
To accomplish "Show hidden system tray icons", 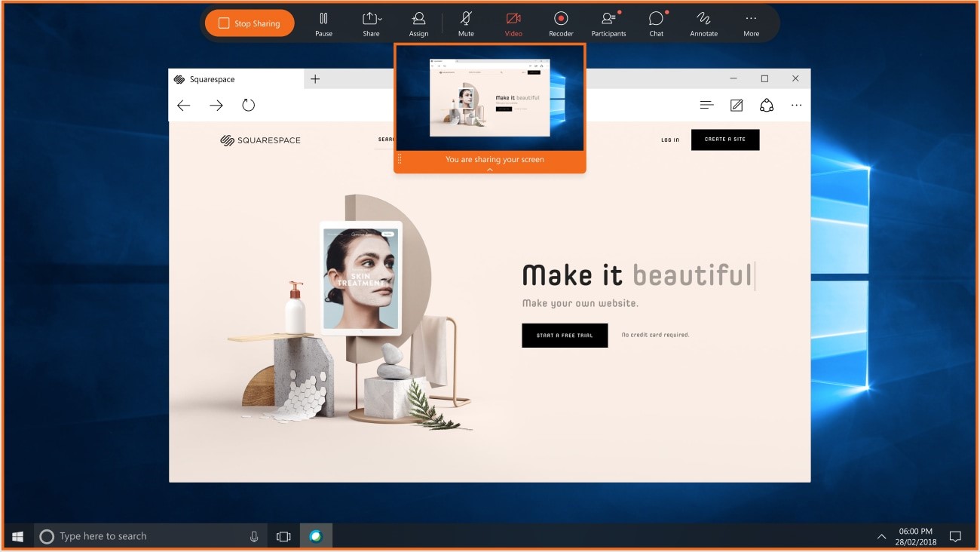I will (881, 537).
